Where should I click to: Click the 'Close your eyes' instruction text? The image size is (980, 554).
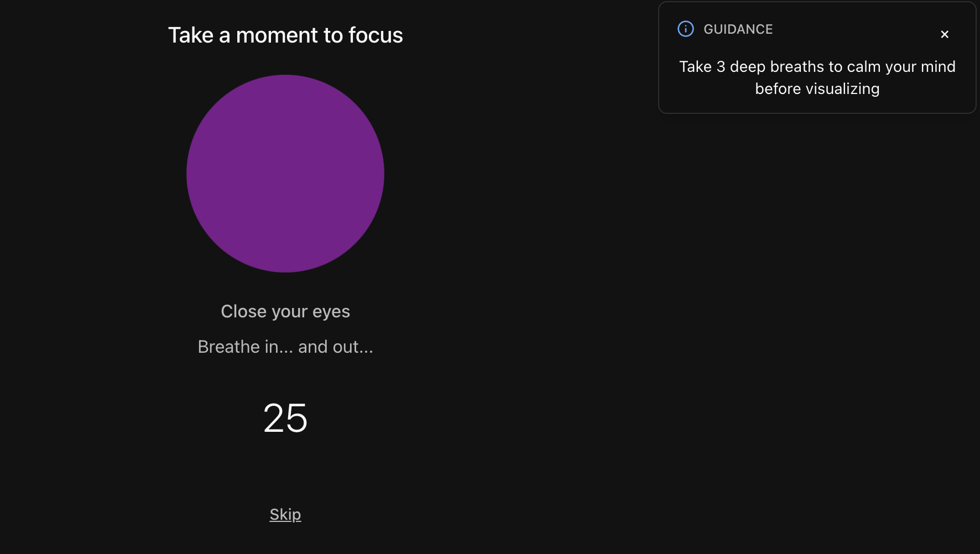(285, 311)
